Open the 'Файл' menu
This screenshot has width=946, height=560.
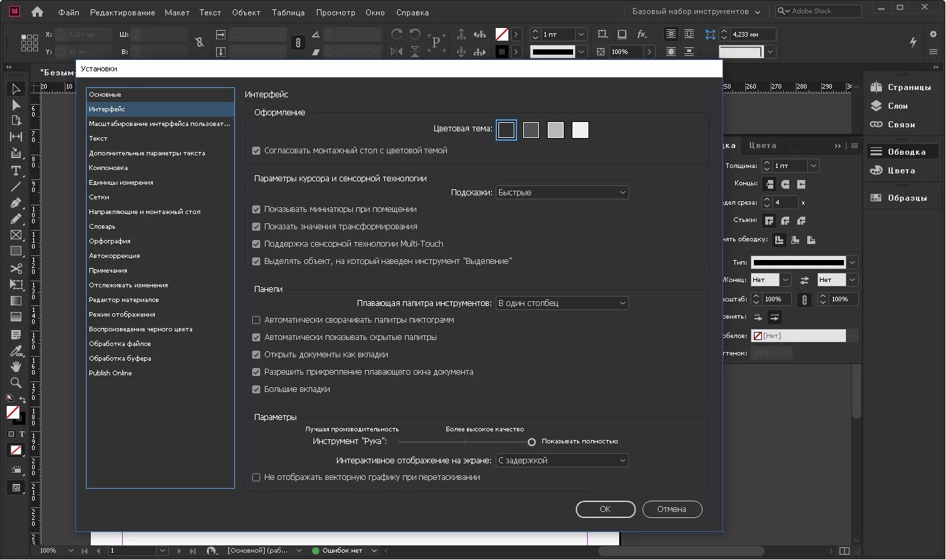(69, 12)
